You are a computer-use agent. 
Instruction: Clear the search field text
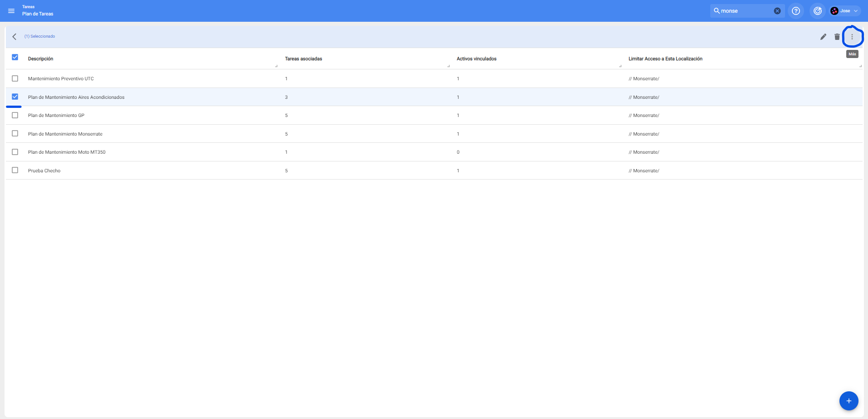tap(777, 11)
